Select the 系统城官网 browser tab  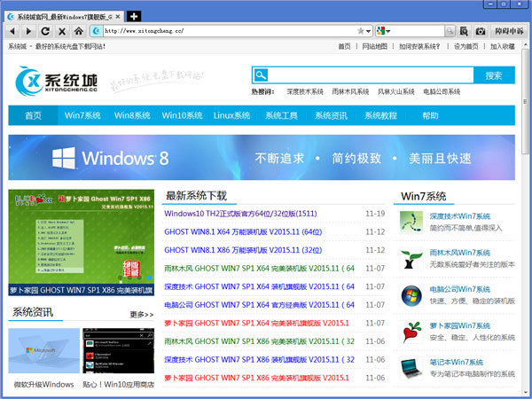(64, 16)
